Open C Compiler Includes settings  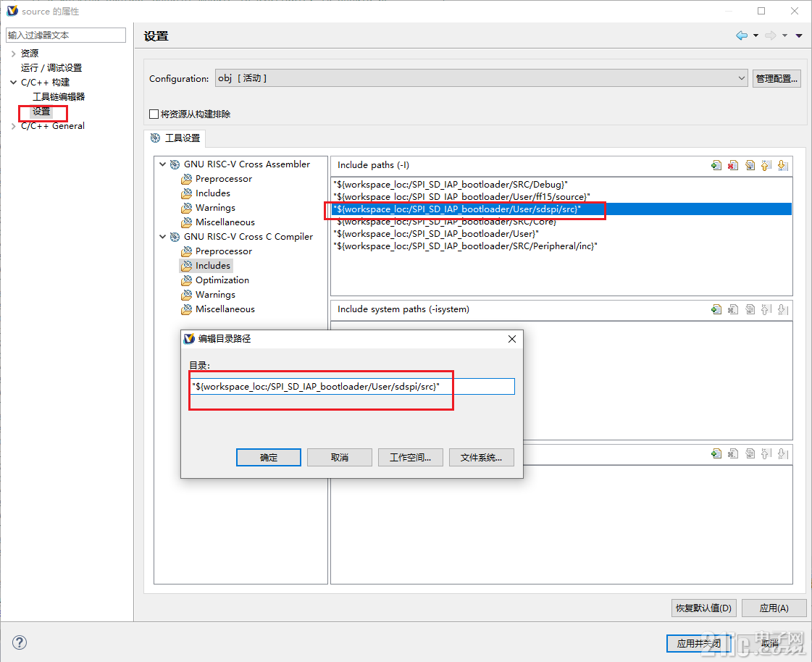213,266
